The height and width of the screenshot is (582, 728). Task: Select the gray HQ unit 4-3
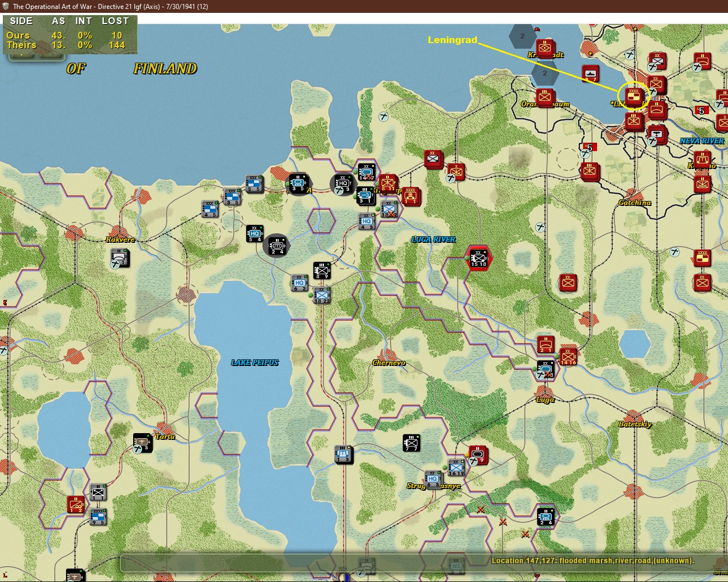click(367, 221)
